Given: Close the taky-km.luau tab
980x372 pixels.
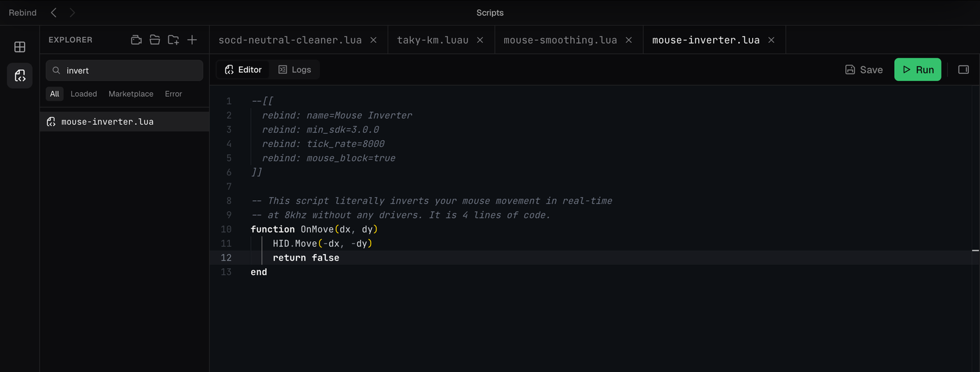Looking at the screenshot, I should (480, 40).
